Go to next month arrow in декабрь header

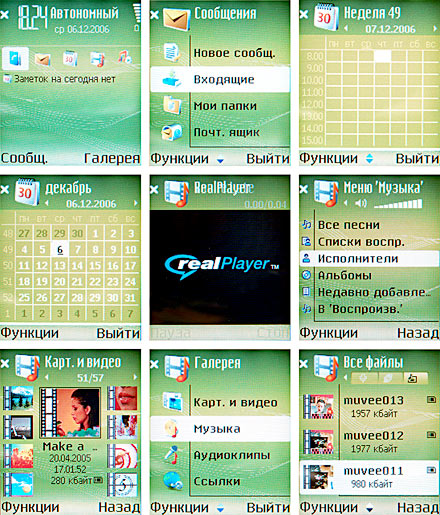pos(136,203)
